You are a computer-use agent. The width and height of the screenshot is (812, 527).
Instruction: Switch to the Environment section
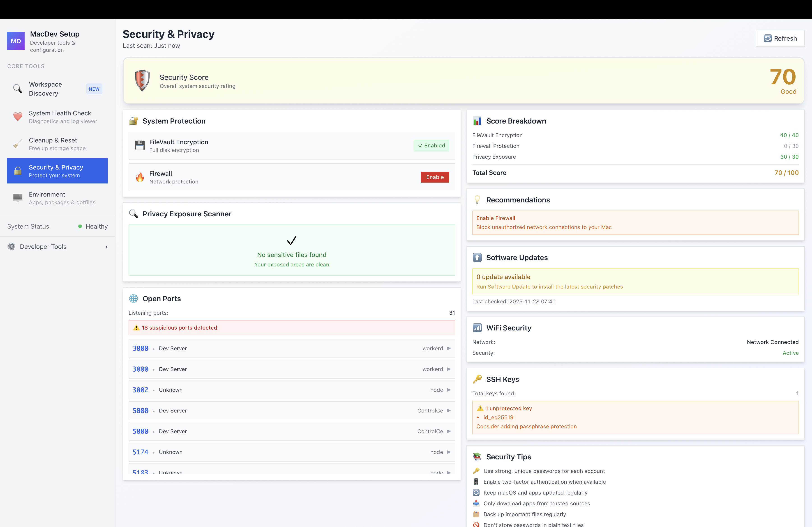(x=57, y=198)
